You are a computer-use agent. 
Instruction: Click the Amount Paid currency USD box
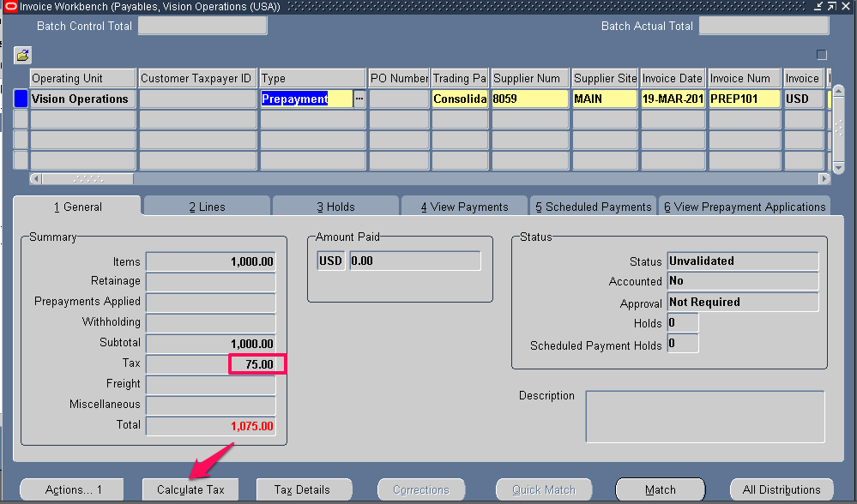[x=330, y=261]
